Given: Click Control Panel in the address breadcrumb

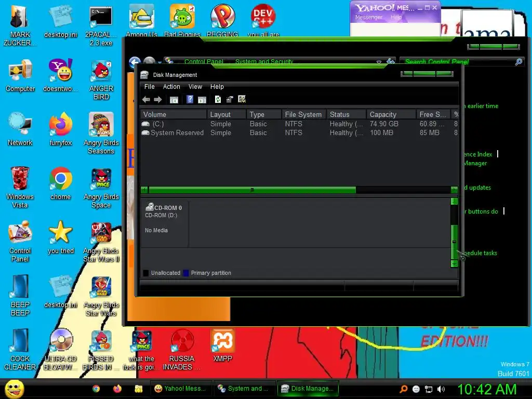Looking at the screenshot, I should (204, 61).
